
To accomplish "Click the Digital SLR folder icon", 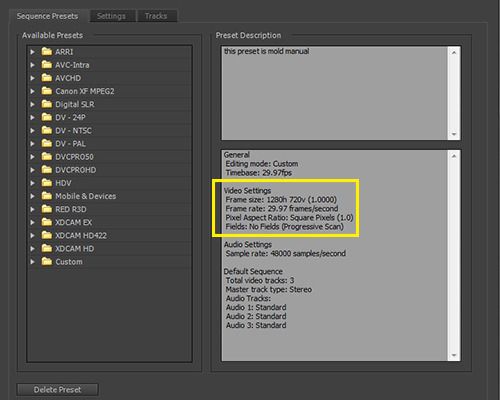I will tap(47, 104).
